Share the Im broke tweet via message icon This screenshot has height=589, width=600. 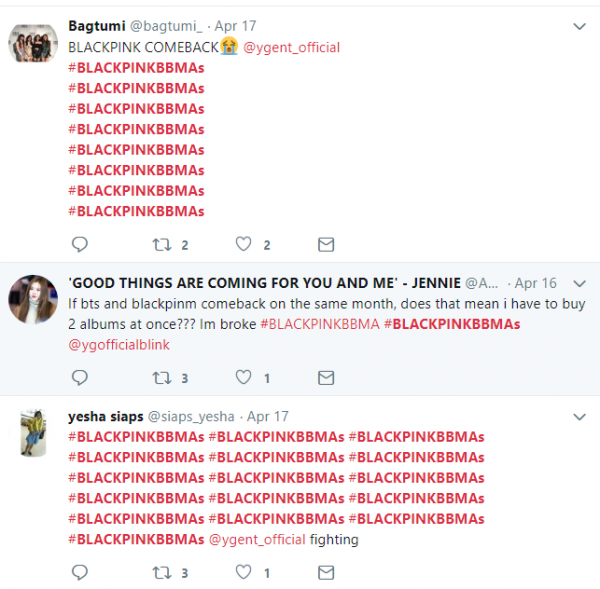point(326,378)
